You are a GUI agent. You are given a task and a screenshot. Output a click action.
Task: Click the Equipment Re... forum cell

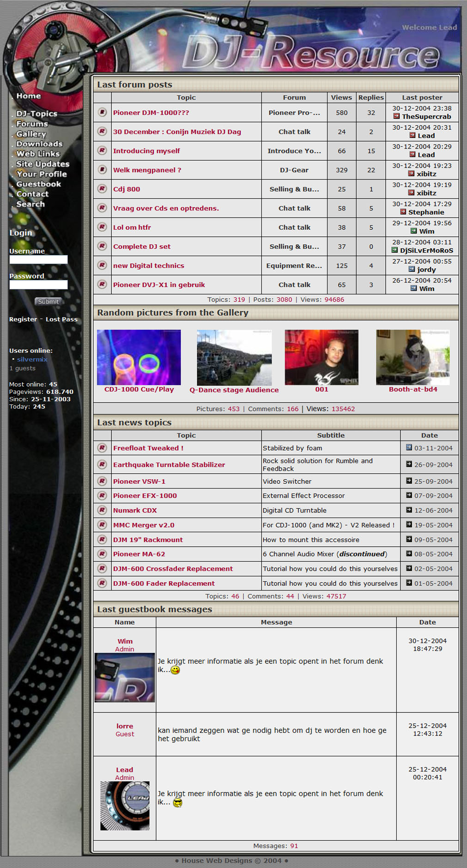[x=294, y=265]
